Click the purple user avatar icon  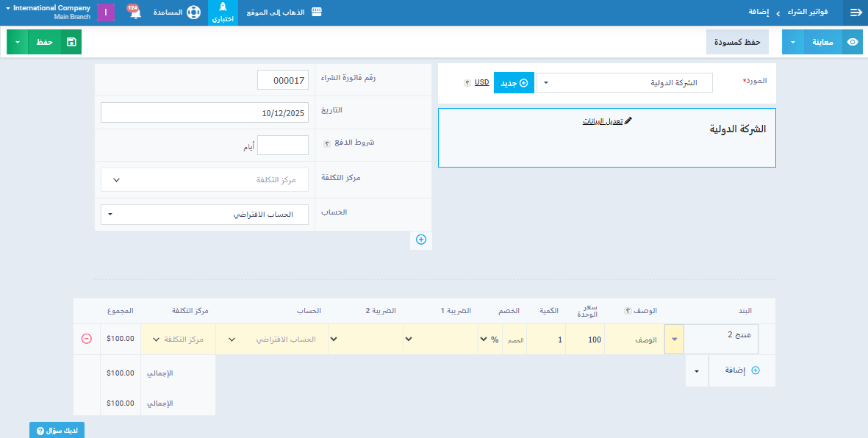pos(106,12)
